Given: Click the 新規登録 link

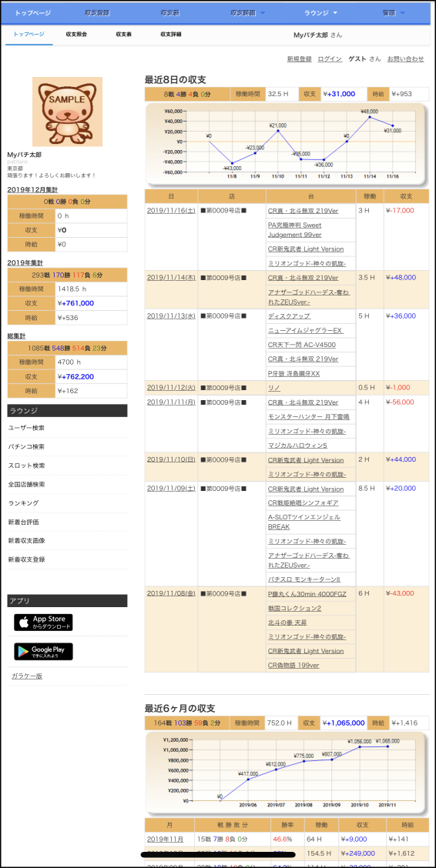Looking at the screenshot, I should pos(299,58).
